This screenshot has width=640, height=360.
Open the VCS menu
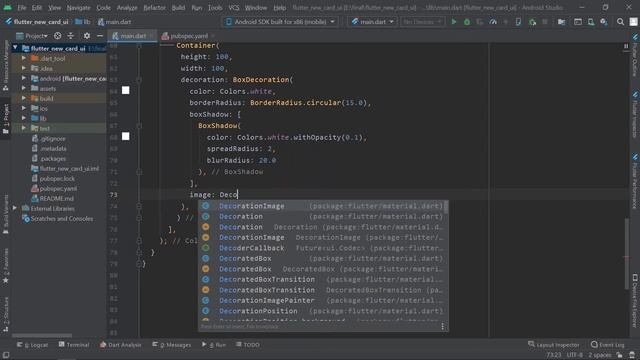(x=233, y=7)
